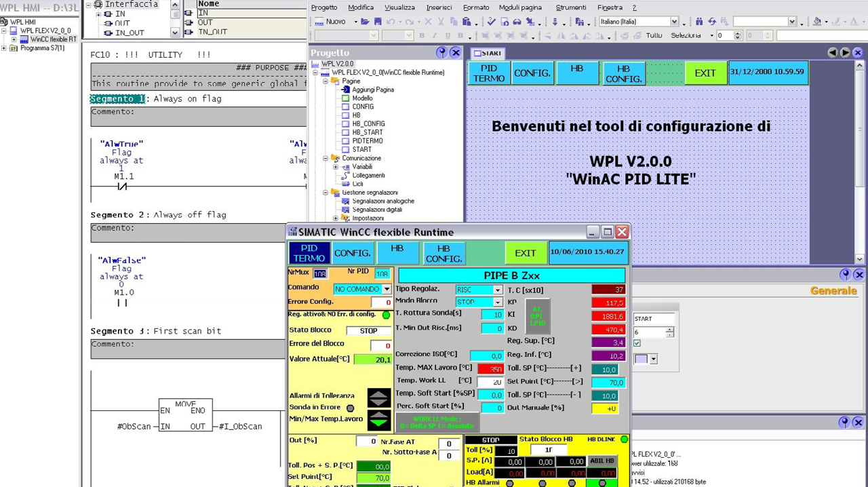Toggle checkbox in Generale properties panel
Screen dimensions: 868x487
point(636,343)
